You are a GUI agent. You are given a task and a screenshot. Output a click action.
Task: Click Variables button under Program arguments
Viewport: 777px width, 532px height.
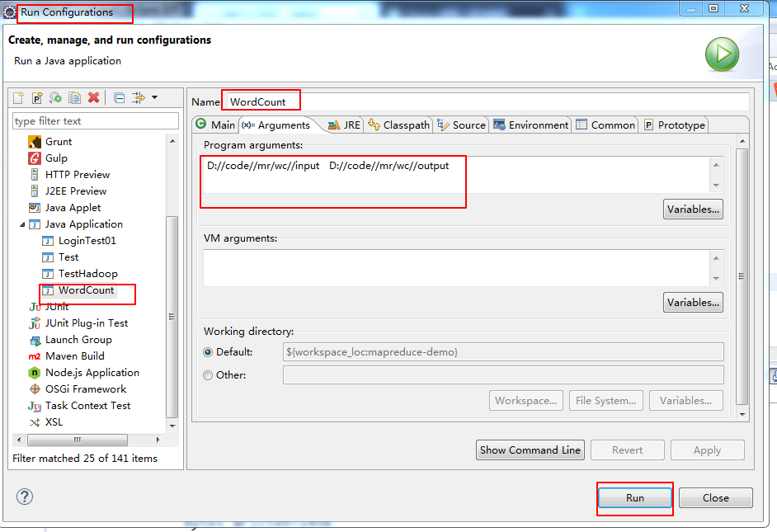coord(693,209)
